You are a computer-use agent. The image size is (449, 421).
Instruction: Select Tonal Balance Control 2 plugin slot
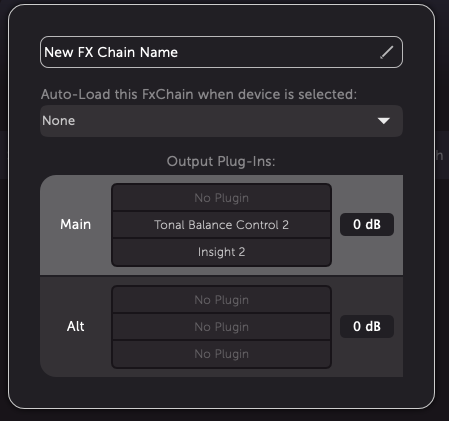(x=221, y=225)
